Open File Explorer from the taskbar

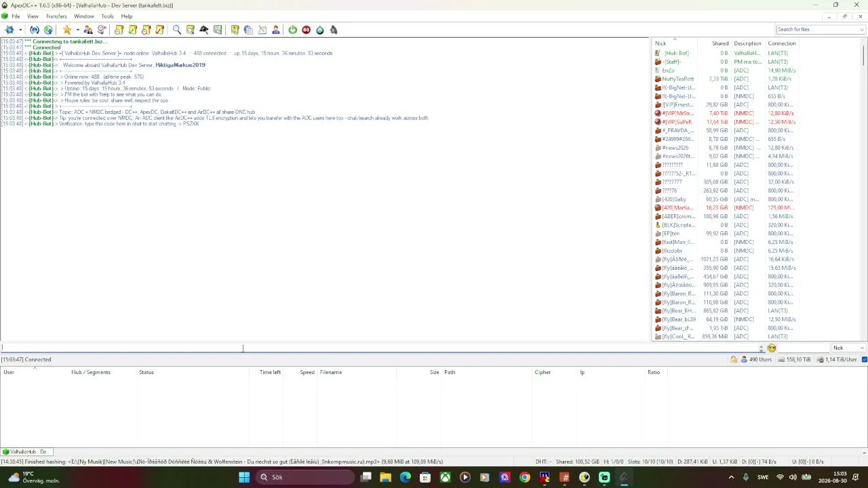385,477
